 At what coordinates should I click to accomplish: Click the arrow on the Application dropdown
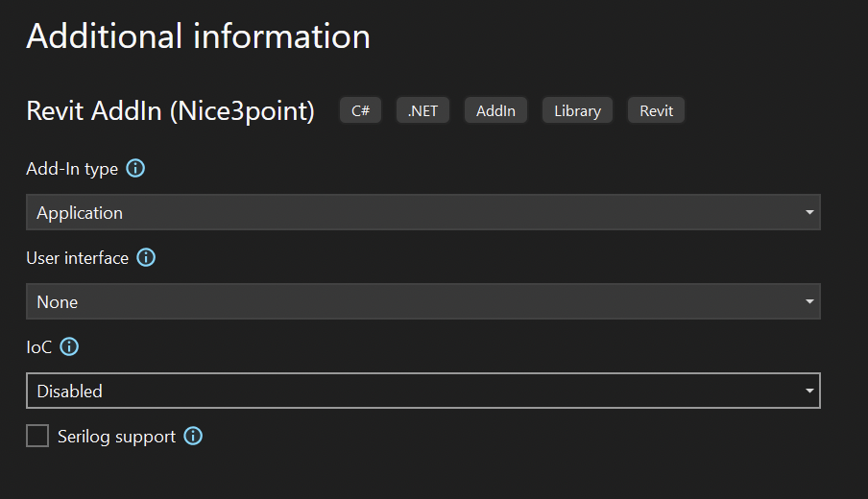point(808,212)
